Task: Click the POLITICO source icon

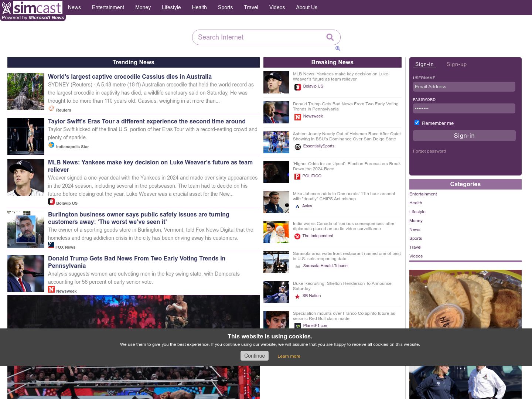Action: point(297,177)
